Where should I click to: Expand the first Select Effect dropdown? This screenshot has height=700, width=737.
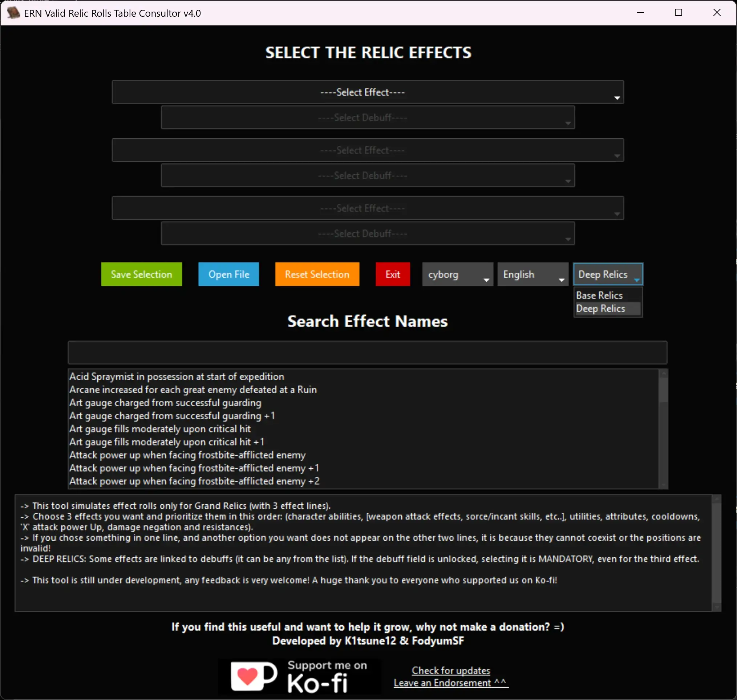(367, 92)
